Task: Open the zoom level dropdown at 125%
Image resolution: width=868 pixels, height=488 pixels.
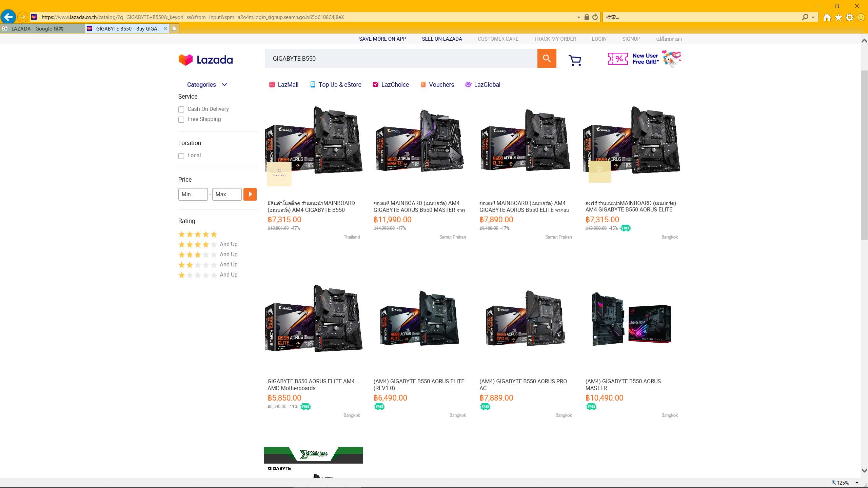Action: click(x=857, y=483)
